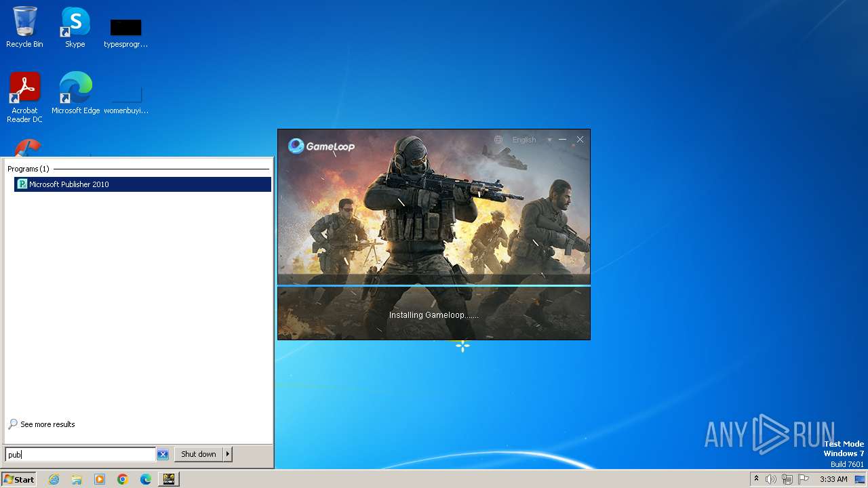Open Windows Media Player from the taskbar

tap(100, 479)
